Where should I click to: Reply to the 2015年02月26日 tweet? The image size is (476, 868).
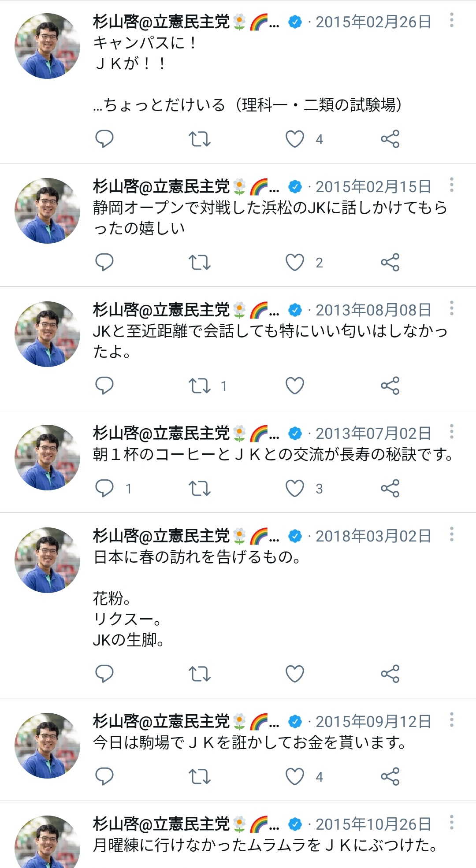click(x=104, y=139)
